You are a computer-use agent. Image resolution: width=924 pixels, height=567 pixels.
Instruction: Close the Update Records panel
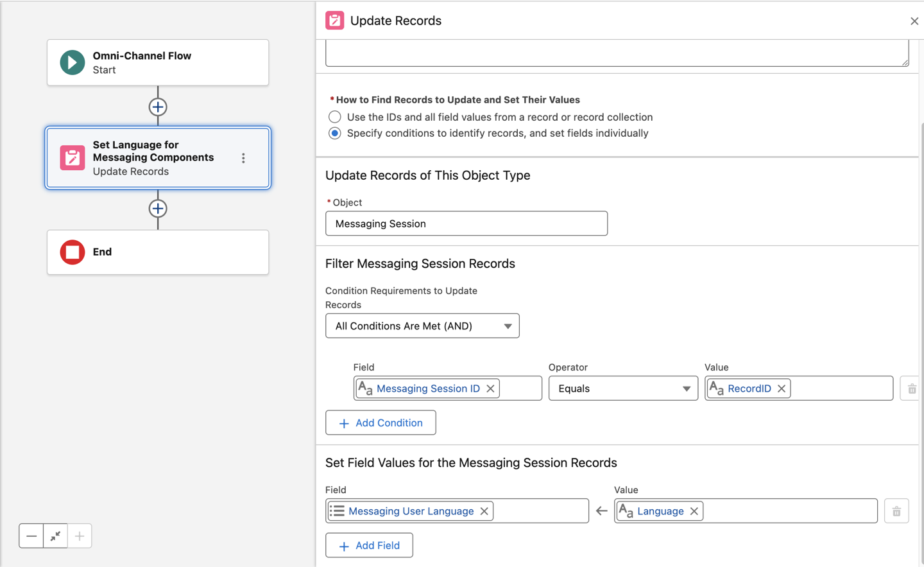point(914,21)
